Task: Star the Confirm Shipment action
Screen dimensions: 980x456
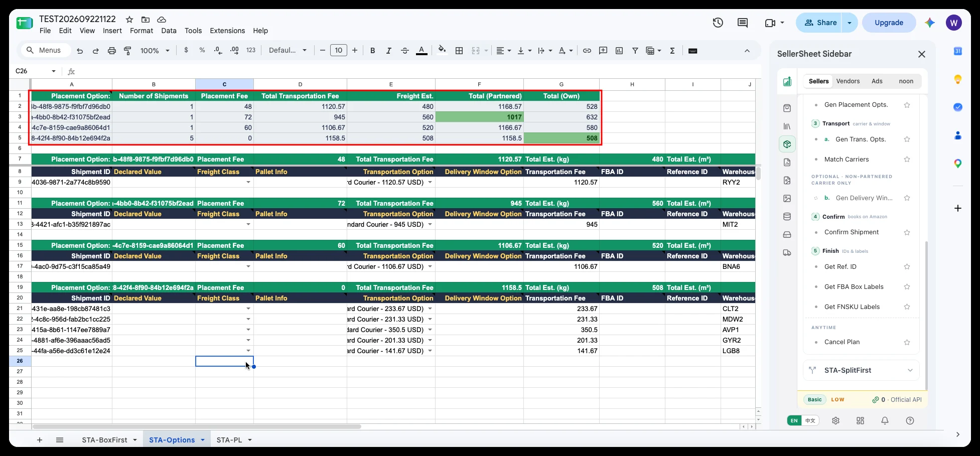Action: click(x=907, y=232)
